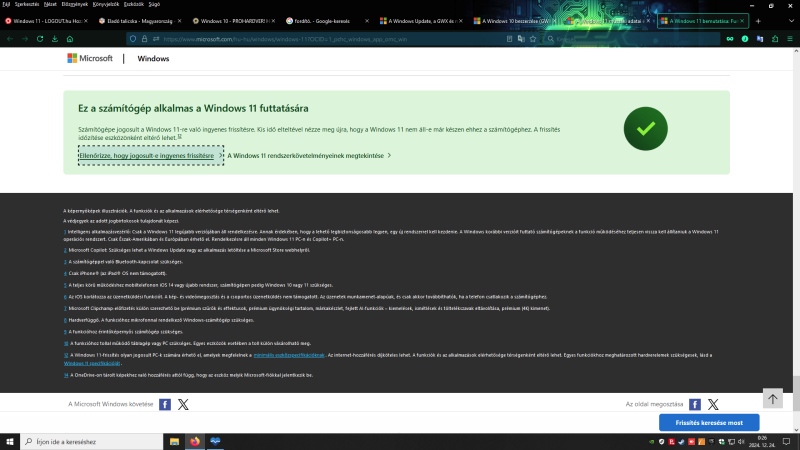The image size is (800, 450).
Task: List all tabs dropdown arrow
Action: (x=791, y=21)
